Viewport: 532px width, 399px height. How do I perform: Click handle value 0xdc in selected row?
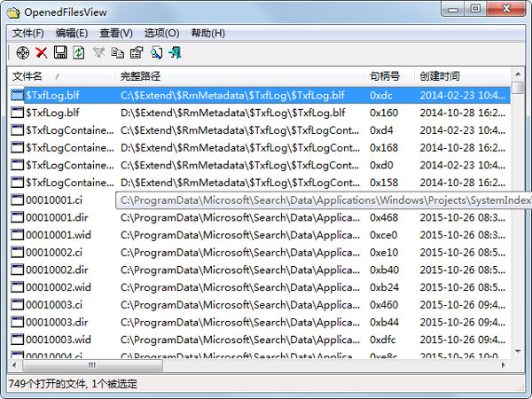[x=381, y=96]
